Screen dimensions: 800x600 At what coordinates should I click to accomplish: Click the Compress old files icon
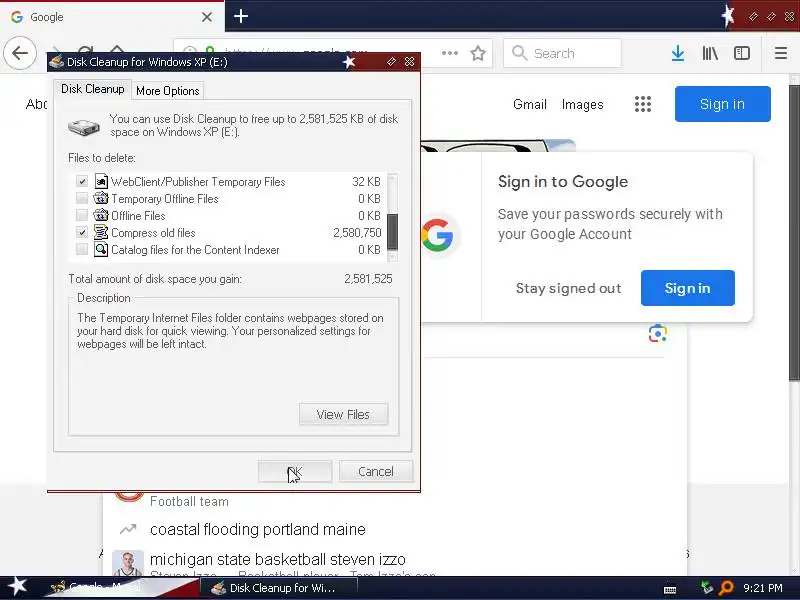pos(101,232)
